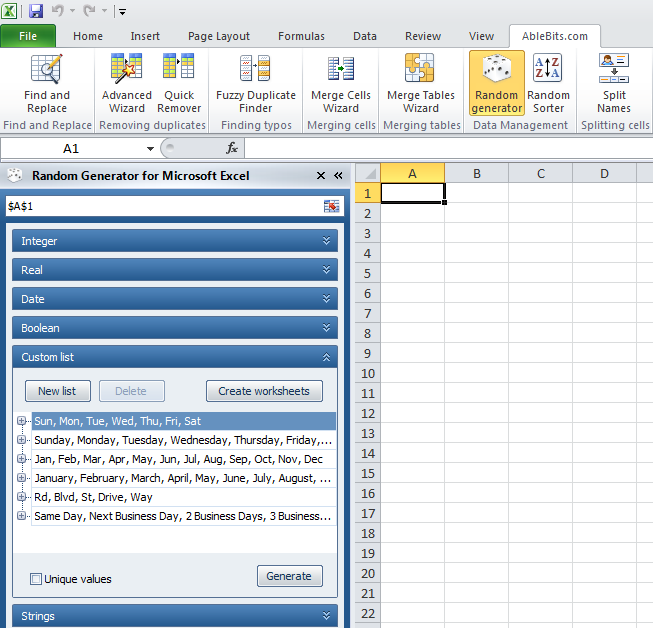Expand the Integer section
Screen dimensions: 653x628
click(x=175, y=241)
